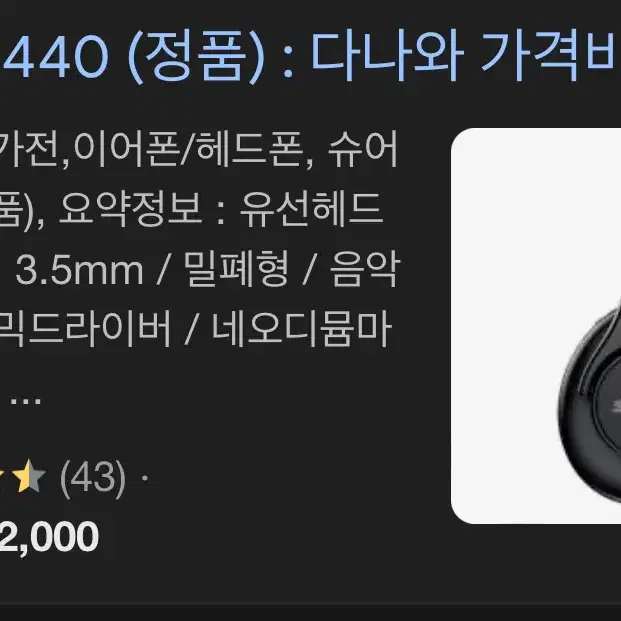Click the '이어폰/헤드폰' category text
The image size is (621, 621).
pos(189,149)
